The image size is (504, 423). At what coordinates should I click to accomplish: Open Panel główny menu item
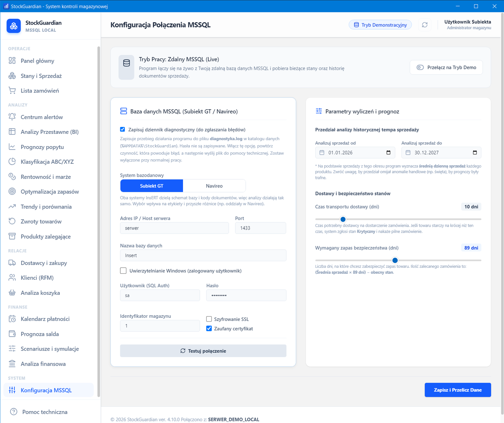[49, 61]
